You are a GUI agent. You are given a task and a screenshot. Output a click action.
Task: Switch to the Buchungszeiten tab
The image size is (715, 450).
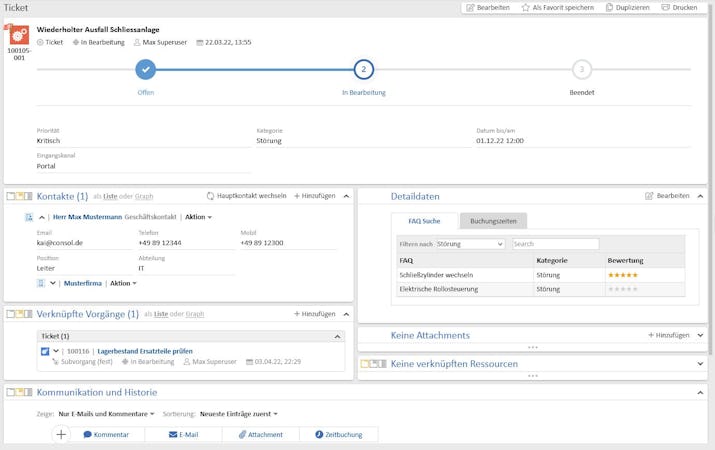click(x=493, y=221)
